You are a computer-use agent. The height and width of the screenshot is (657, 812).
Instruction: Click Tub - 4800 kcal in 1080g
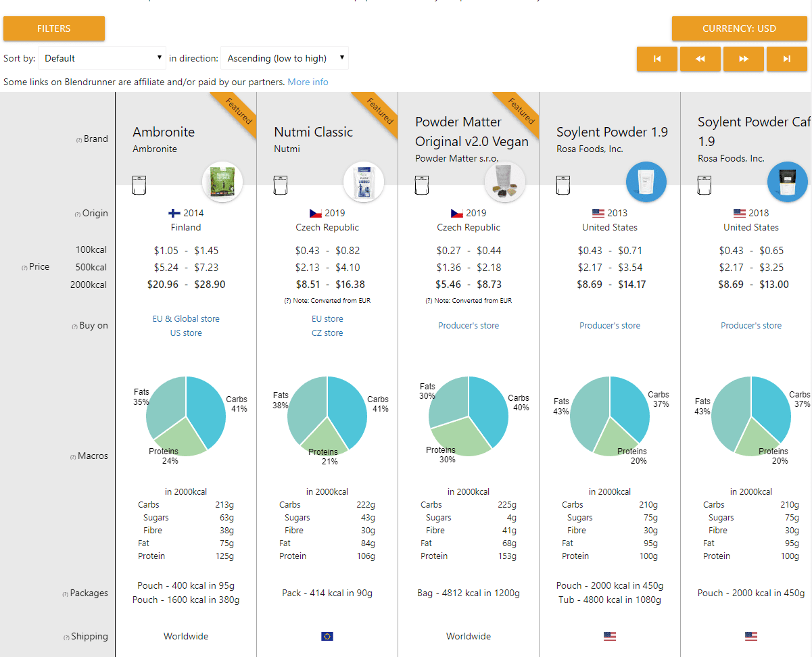(x=610, y=600)
